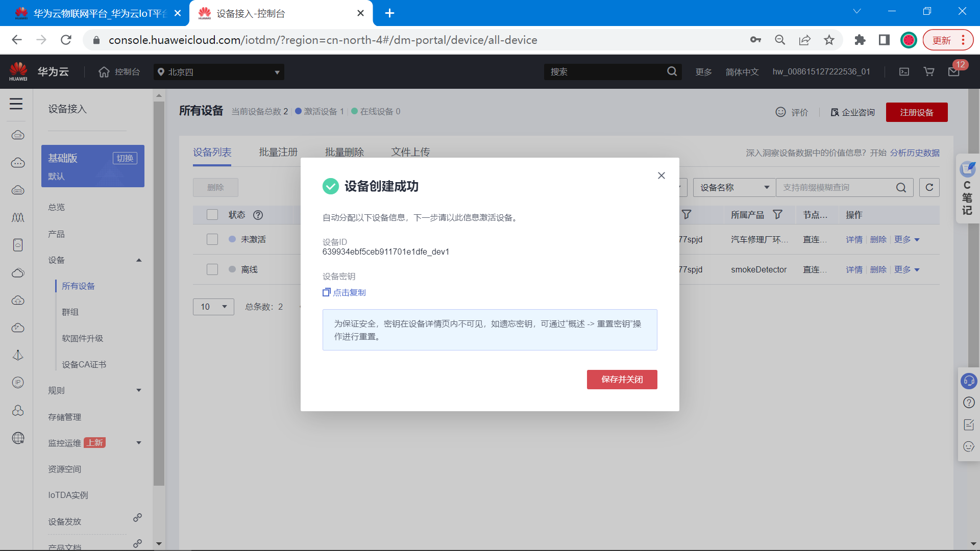Open the hamburger menu in sidebar

coord(16,104)
